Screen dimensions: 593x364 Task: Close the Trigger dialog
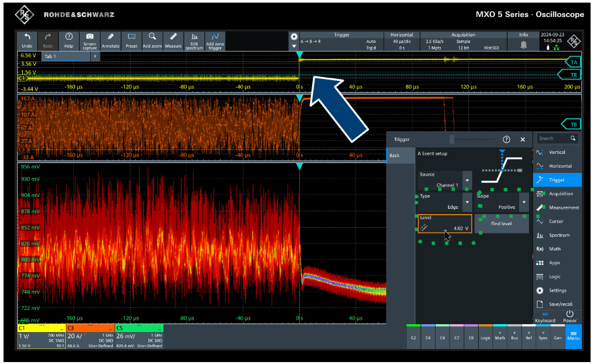(x=522, y=140)
